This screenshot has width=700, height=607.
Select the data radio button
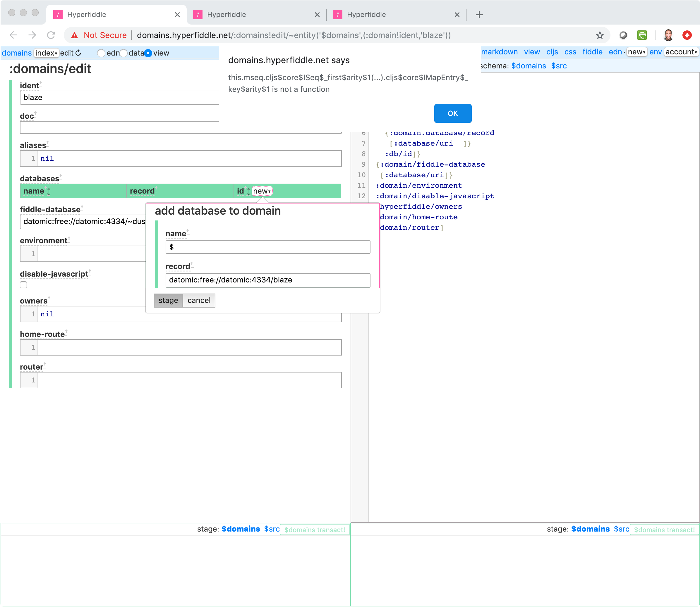[x=124, y=53]
